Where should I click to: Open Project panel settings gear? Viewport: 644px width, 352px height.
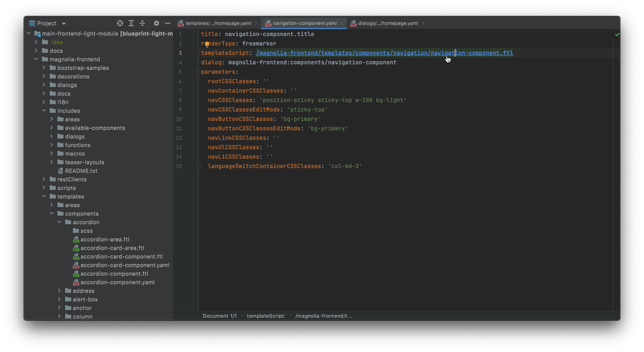156,23
